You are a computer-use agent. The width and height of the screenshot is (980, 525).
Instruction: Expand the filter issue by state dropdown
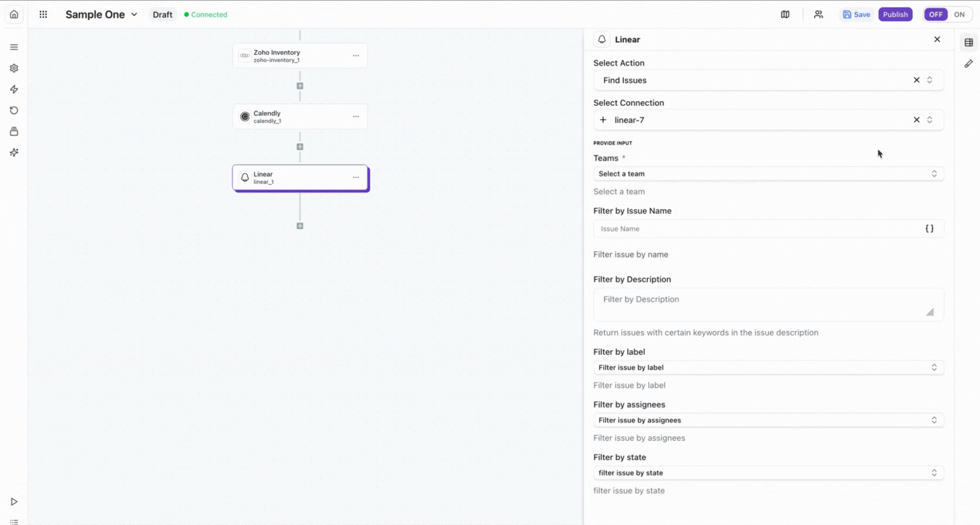(x=768, y=473)
